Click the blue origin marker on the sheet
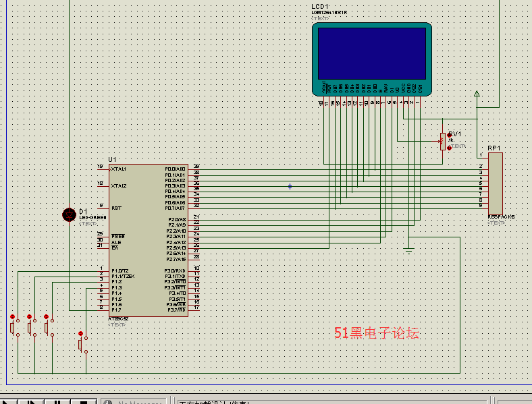This screenshot has height=404, width=532. pyautogui.click(x=290, y=186)
